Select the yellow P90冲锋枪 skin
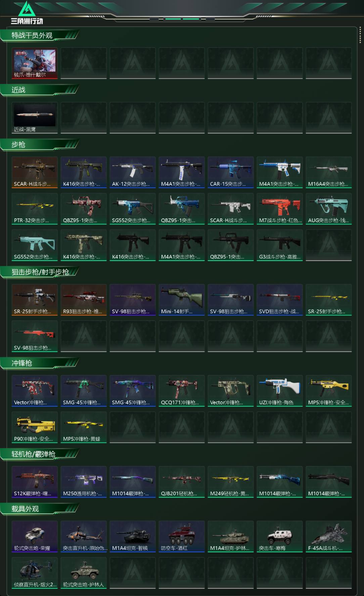 point(35,427)
